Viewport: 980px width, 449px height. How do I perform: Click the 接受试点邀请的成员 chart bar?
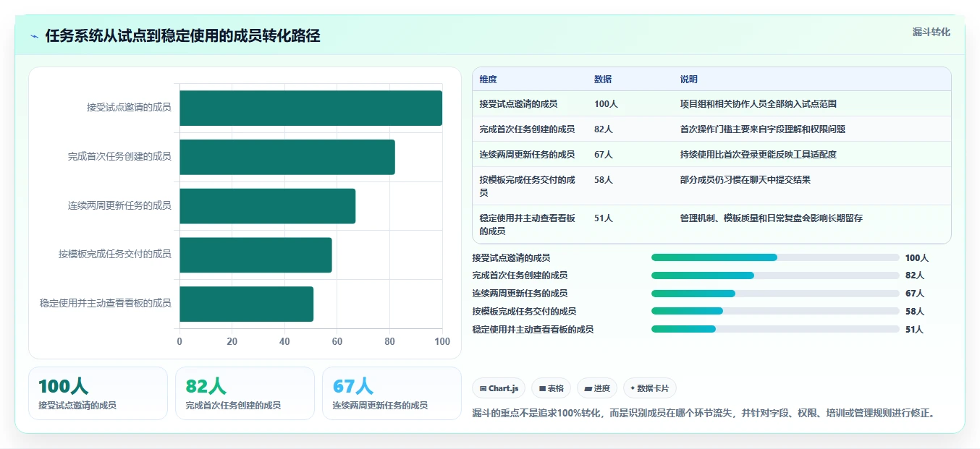[311, 108]
